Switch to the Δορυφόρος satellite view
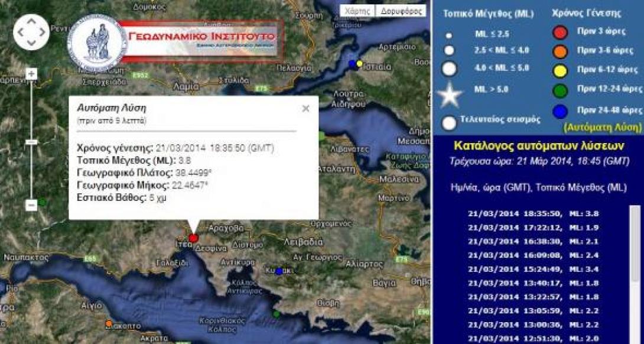Screen dimensions: 644x344 pyautogui.click(x=402, y=10)
